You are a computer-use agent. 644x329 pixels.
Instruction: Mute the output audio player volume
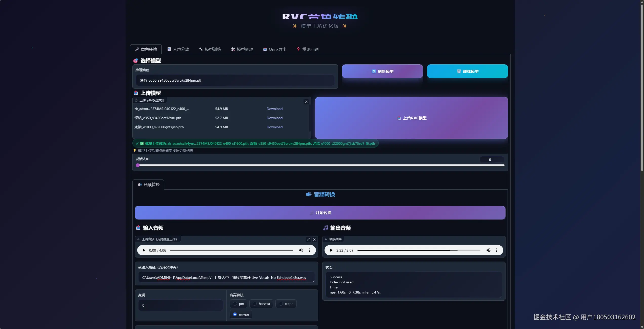(x=488, y=250)
